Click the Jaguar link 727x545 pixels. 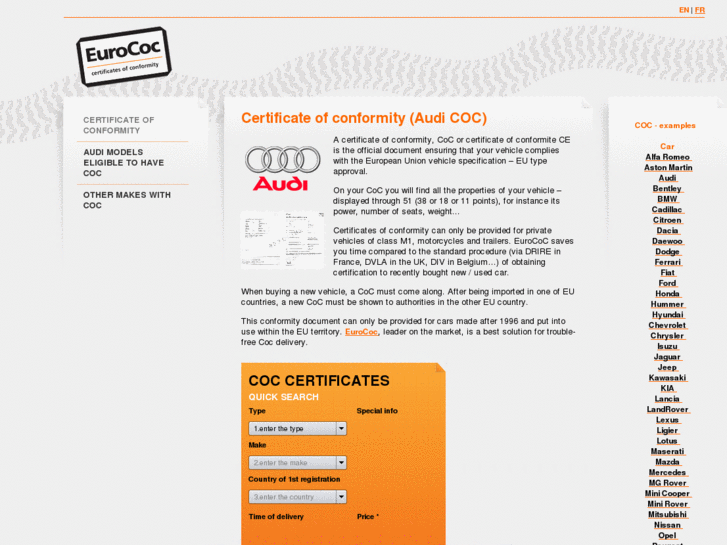pyautogui.click(x=668, y=357)
